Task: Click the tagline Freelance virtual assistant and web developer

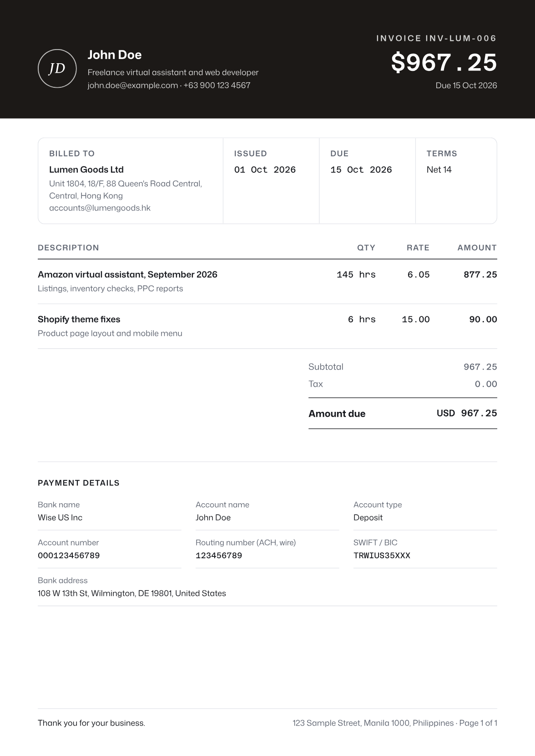Action: pyautogui.click(x=173, y=72)
